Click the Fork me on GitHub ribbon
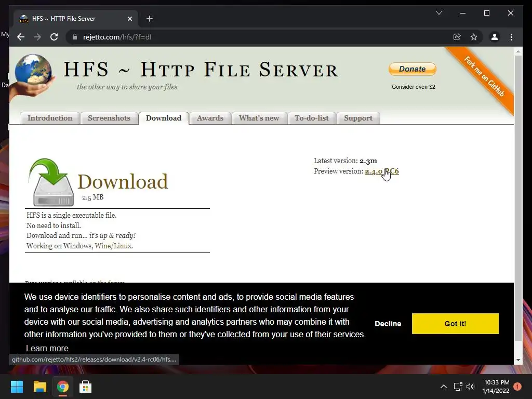532x399 pixels. 484,76
